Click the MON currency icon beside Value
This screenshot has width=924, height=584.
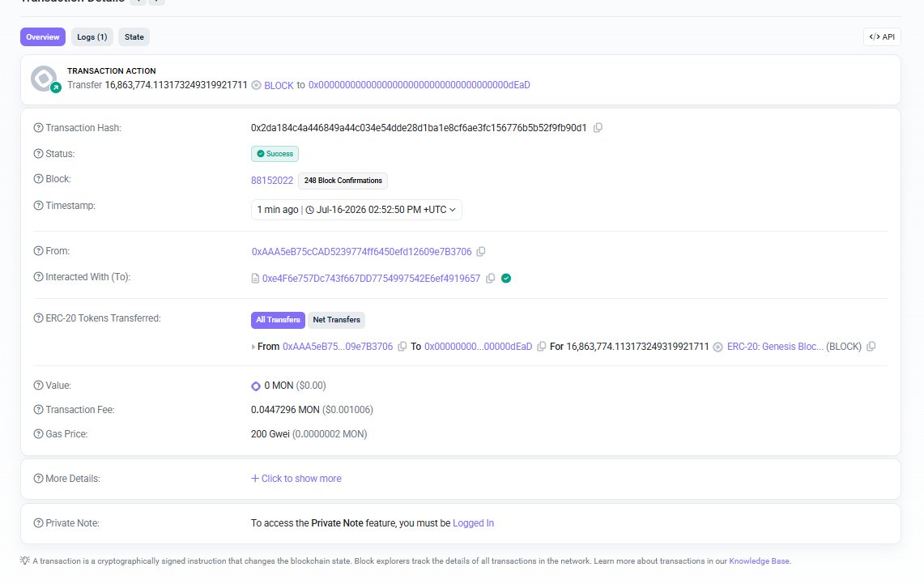point(256,386)
